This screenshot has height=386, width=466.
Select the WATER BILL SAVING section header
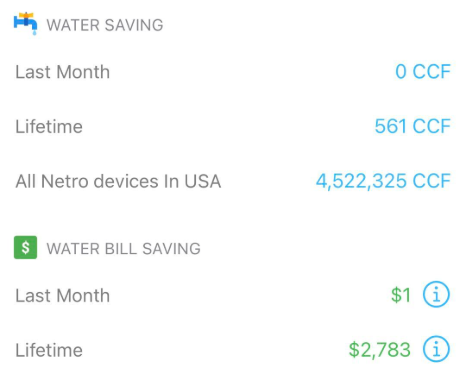(x=124, y=249)
